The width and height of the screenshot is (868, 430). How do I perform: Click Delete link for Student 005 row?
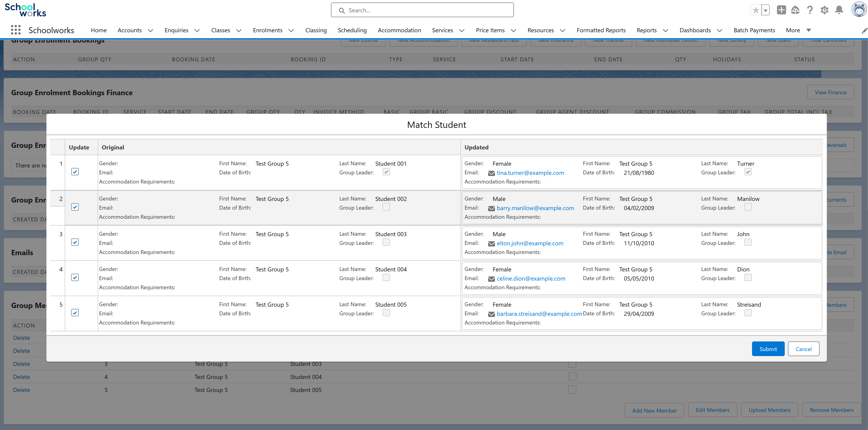tap(21, 390)
